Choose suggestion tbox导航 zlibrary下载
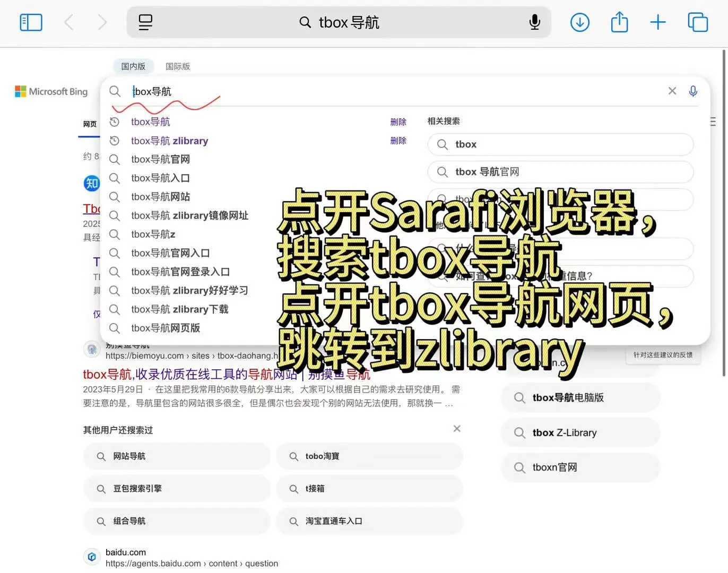The height and width of the screenshot is (573, 728). click(179, 309)
